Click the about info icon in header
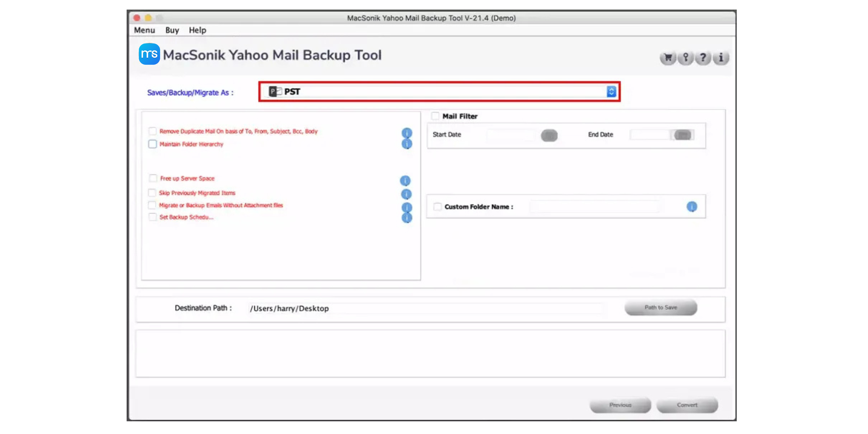This screenshot has height=434, width=868. point(721,58)
